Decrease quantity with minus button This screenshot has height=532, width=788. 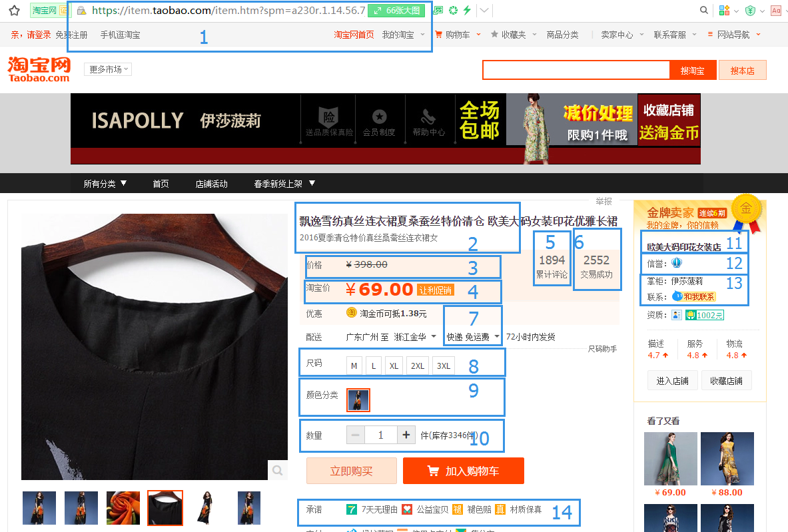(x=355, y=435)
